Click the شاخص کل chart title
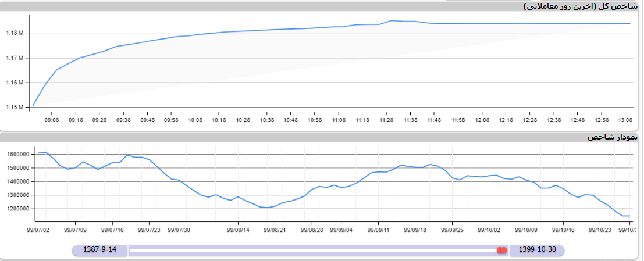 (x=581, y=6)
